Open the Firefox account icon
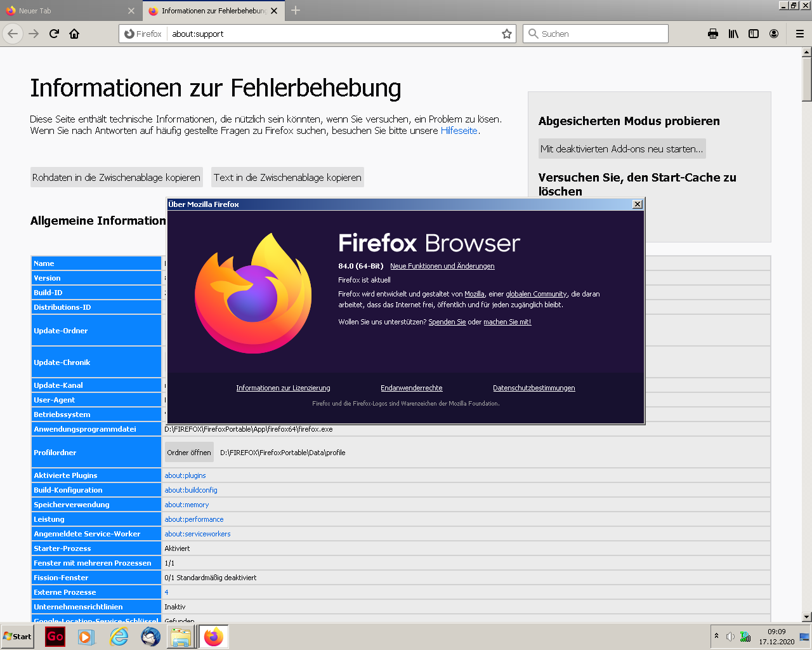Image resolution: width=812 pixels, height=650 pixels. 774,34
